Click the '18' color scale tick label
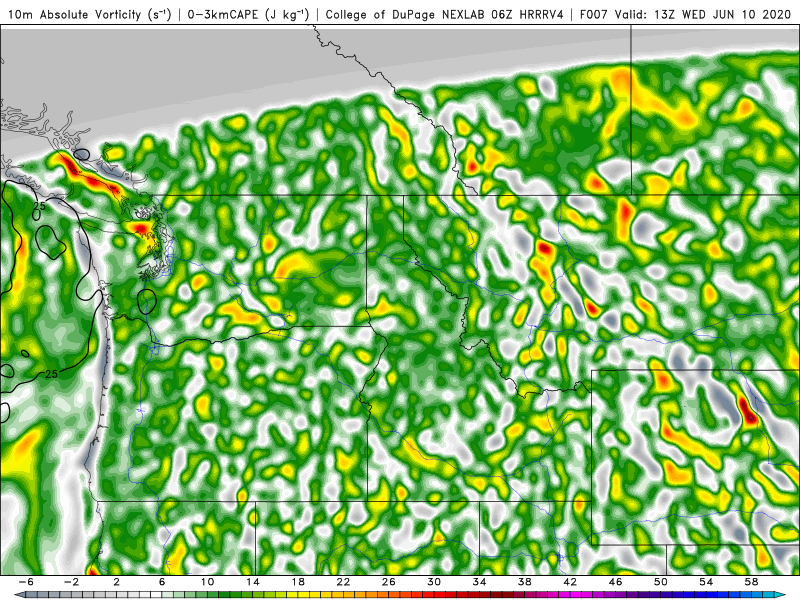800x600 pixels. 298,582
